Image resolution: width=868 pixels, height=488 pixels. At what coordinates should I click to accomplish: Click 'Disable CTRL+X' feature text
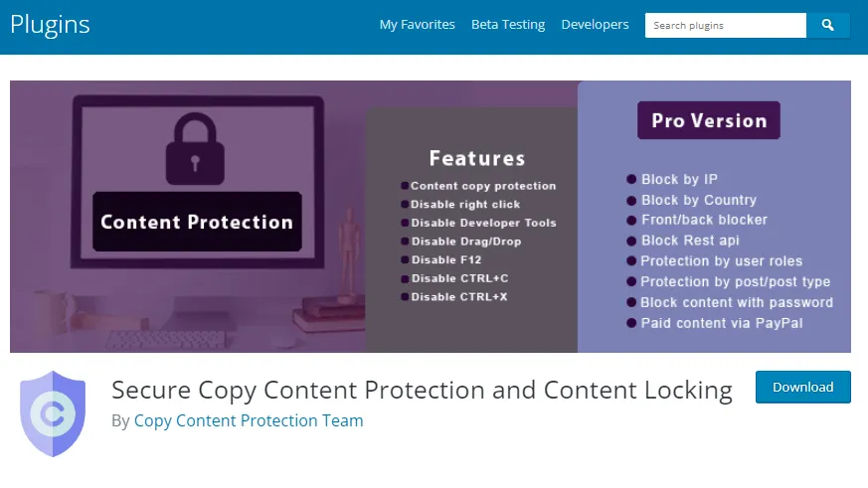coord(459,296)
